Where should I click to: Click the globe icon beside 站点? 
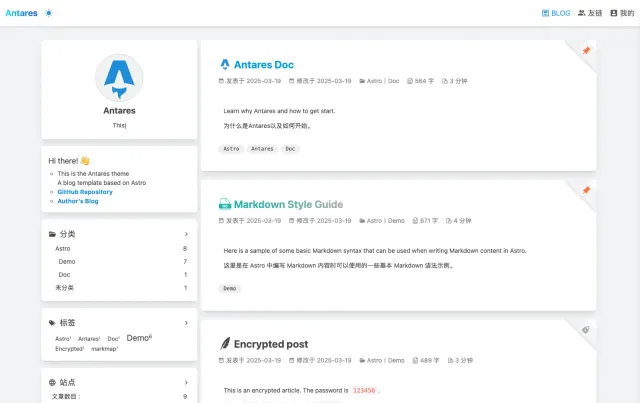point(52,383)
